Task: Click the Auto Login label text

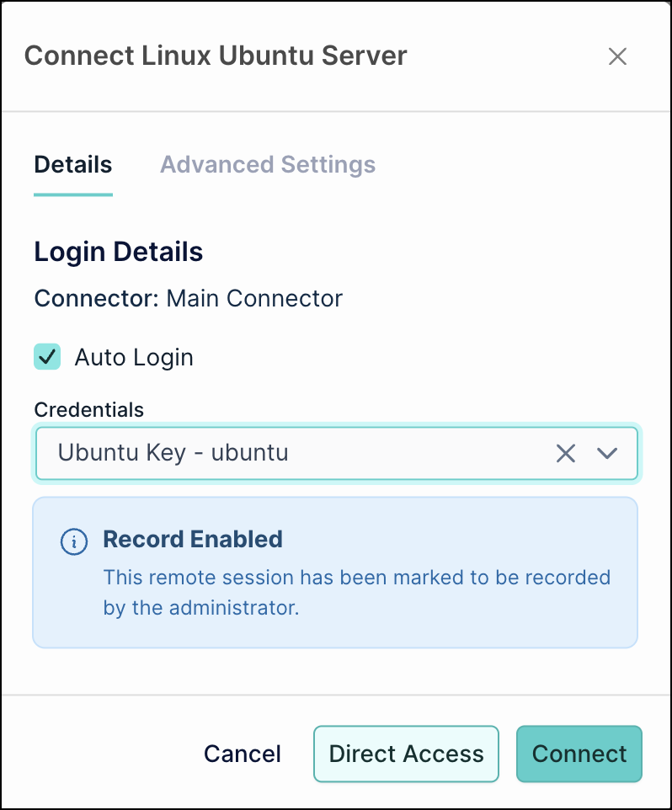Action: pyautogui.click(x=134, y=358)
